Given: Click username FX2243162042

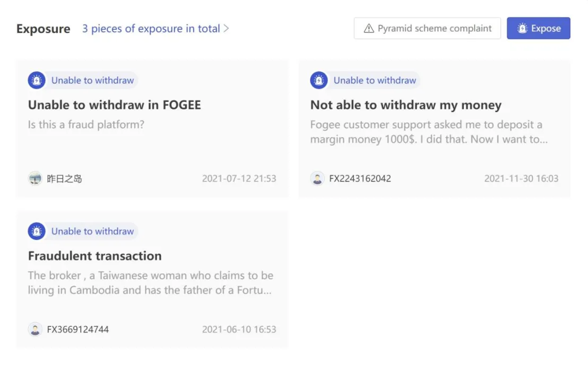Looking at the screenshot, I should pos(360,178).
